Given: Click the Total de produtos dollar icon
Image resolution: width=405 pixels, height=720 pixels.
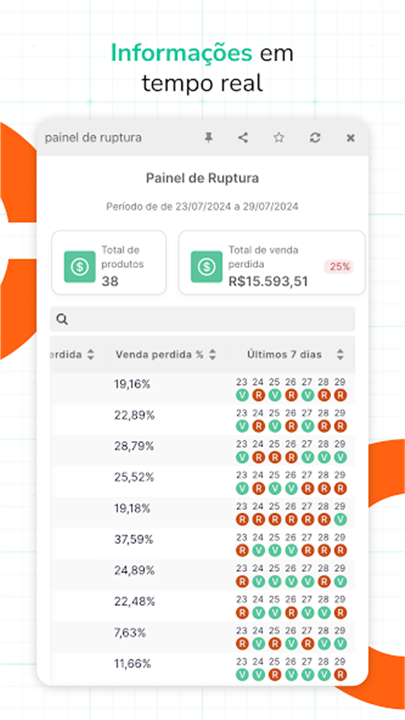Looking at the screenshot, I should tap(80, 267).
